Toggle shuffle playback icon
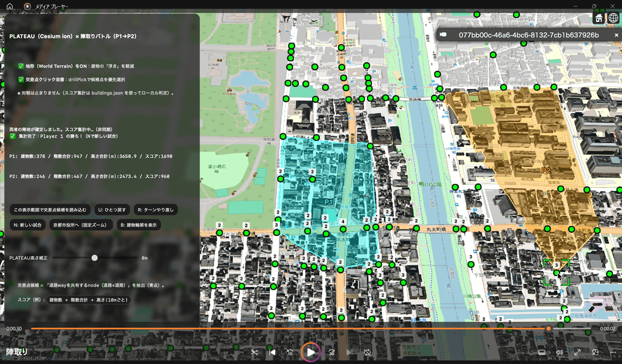622x364 pixels. 255,352
